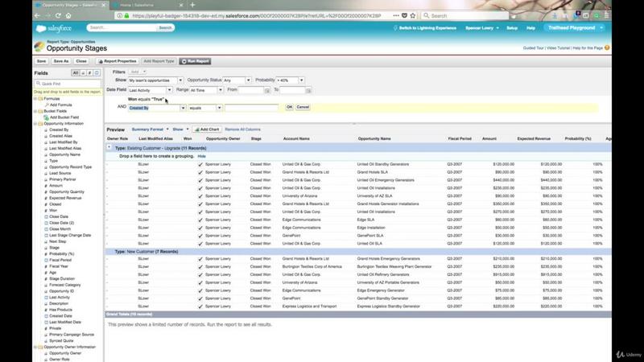
Task: Filter Fields panel to number fields
Action: pyautogui.click(x=89, y=73)
